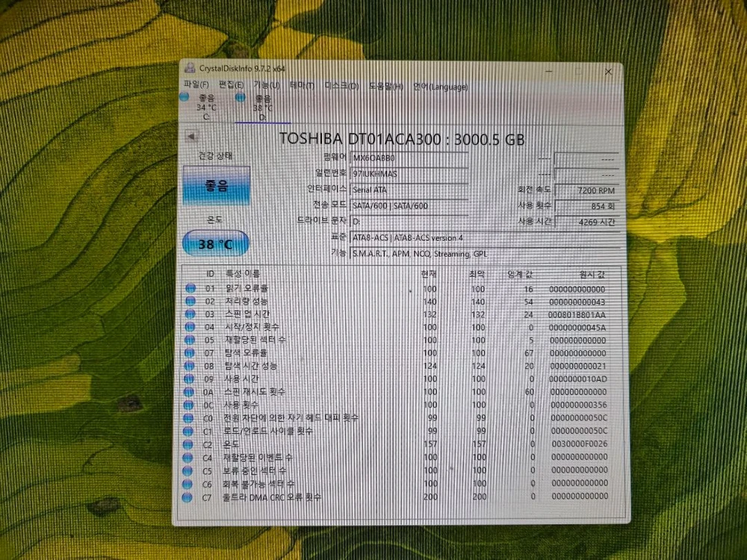747x560 pixels.
Task: Click the 4269 시간 power-on hours field
Action: pos(587,222)
